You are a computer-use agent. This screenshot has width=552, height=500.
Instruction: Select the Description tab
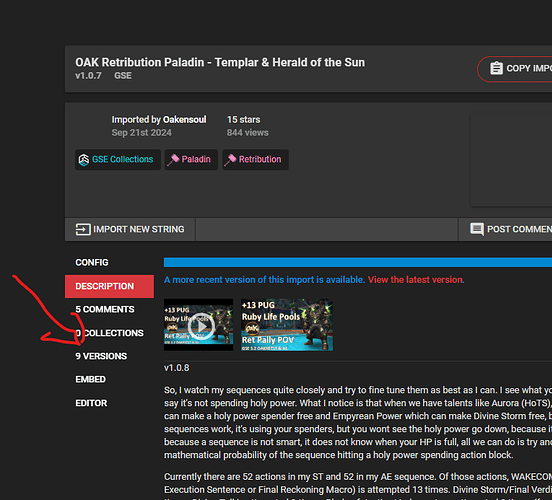[x=109, y=286]
